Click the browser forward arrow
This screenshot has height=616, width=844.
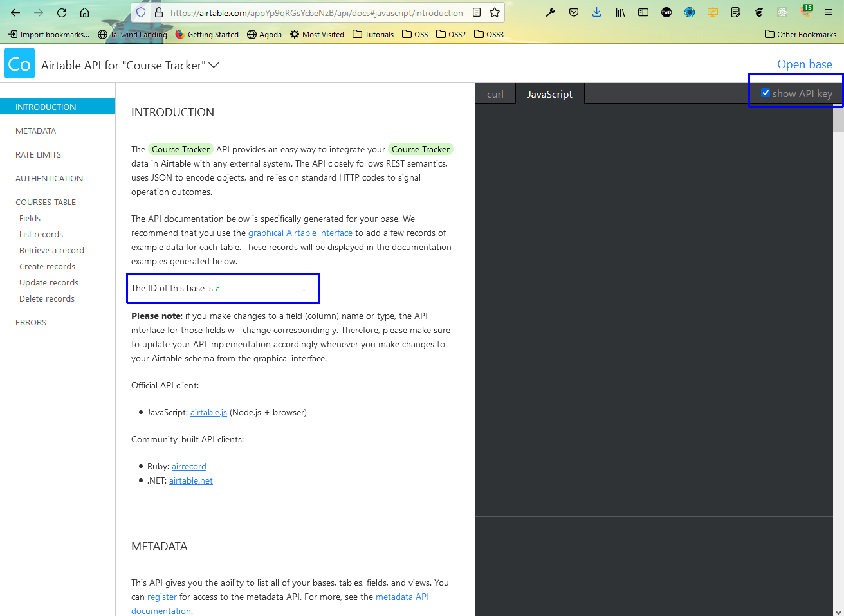coord(39,13)
